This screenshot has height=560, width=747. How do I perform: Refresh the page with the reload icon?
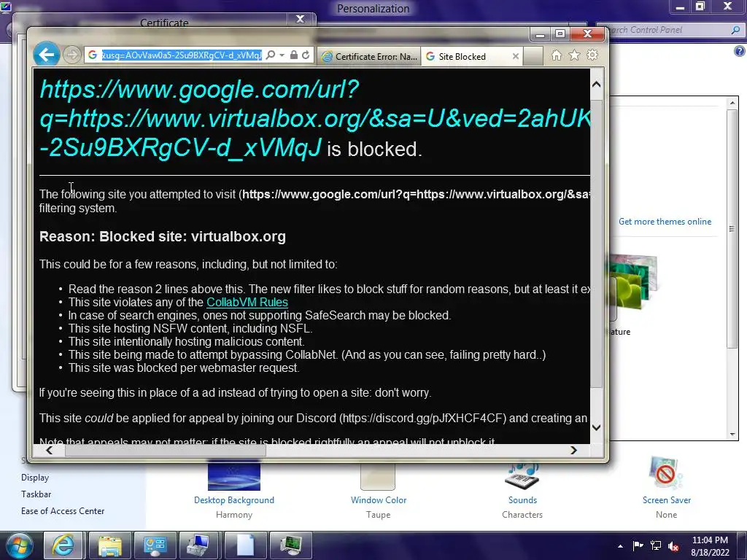[306, 55]
